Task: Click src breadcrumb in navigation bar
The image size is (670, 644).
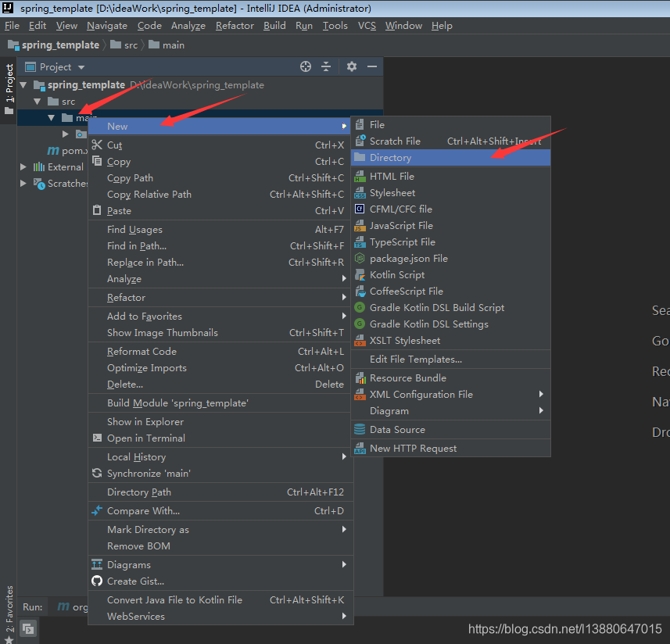Action: 124,45
